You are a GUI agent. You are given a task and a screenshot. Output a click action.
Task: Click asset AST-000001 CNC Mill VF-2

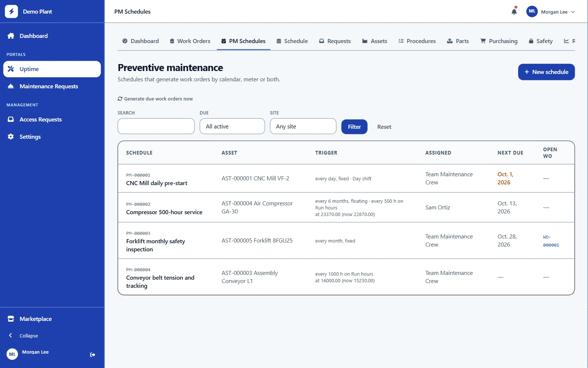tap(255, 178)
